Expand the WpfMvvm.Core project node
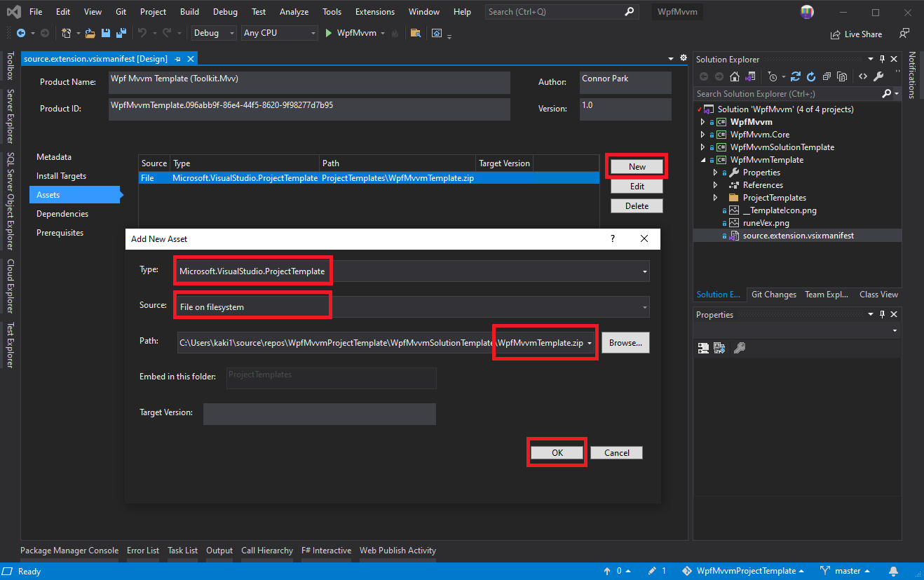 click(x=703, y=135)
